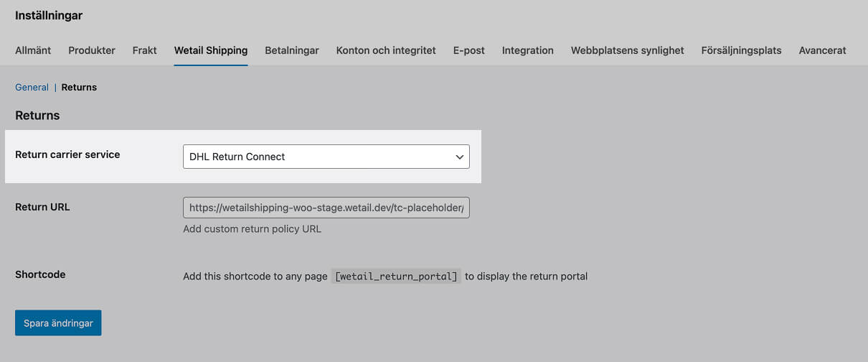Switch to the Allmänt tab
The image size is (868, 362).
33,50
